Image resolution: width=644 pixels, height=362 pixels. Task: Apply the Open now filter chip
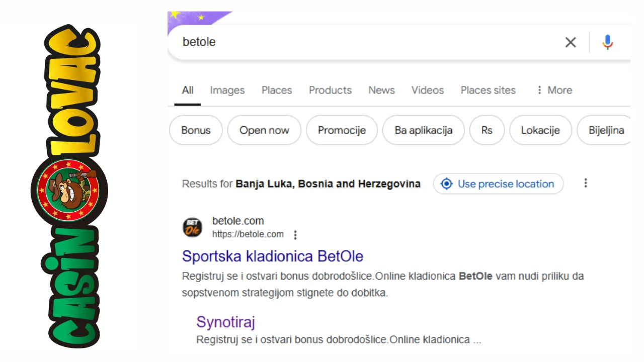tap(264, 130)
